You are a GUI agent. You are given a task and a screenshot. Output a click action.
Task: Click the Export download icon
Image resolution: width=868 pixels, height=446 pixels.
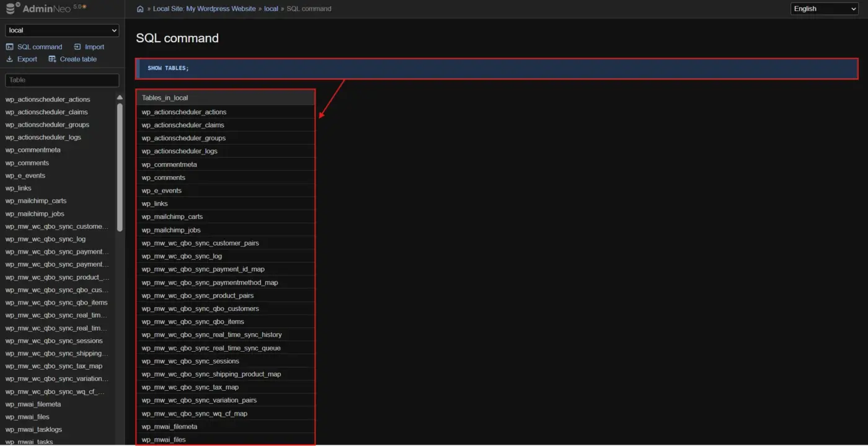click(10, 60)
